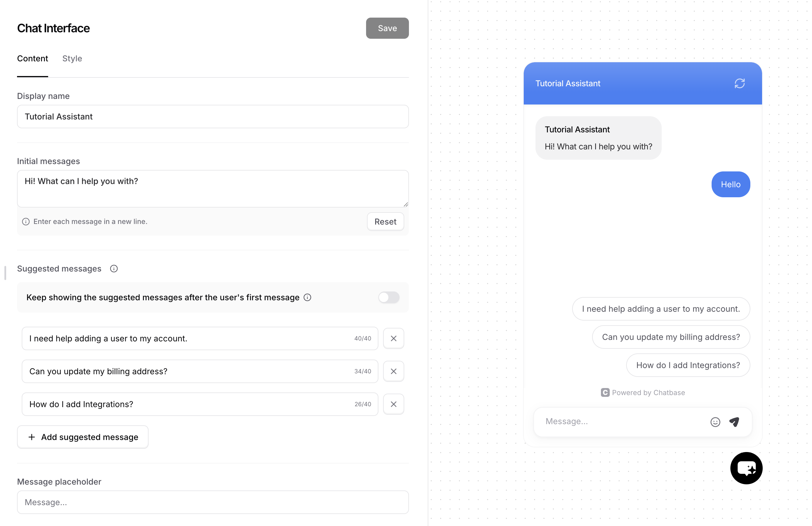Delete the billing address suggested message
Screen dimensions: 812x526
(x=393, y=371)
